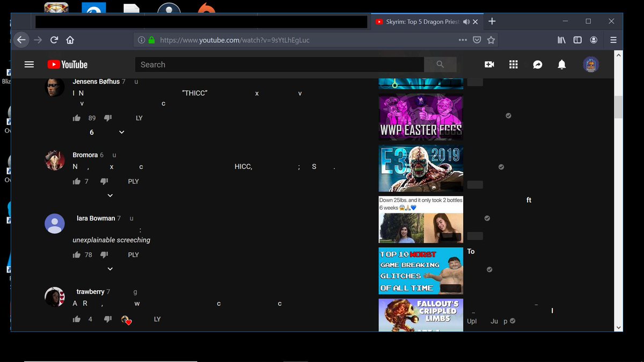Open the Origin desktop icon
The width and height of the screenshot is (644, 362).
tap(207, 9)
